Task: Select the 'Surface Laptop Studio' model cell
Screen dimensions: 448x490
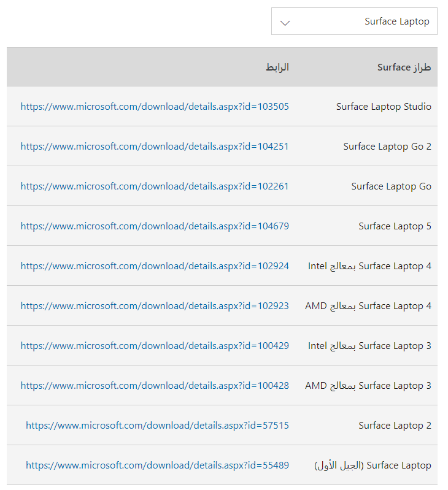Action: click(x=384, y=107)
